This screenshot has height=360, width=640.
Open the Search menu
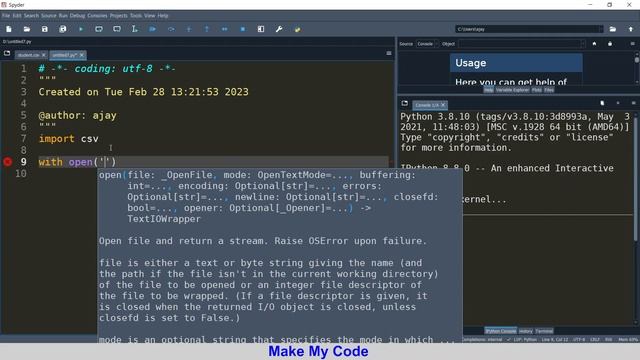tap(31, 16)
